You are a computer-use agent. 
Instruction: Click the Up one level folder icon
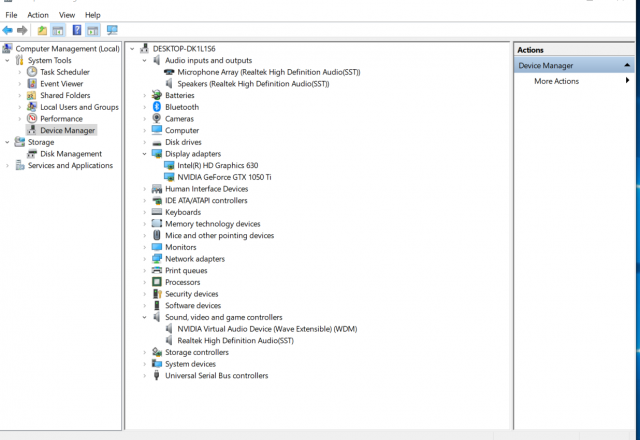[42, 30]
